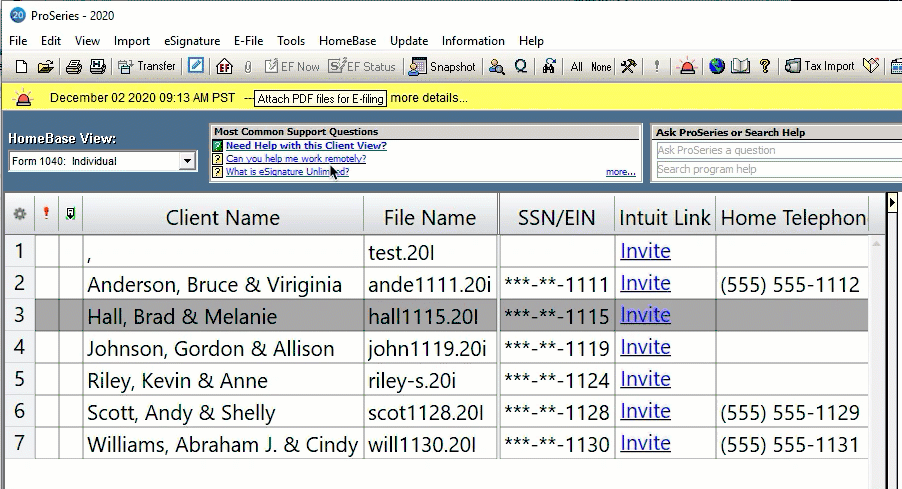Sort by Client Name column header
The height and width of the screenshot is (489, 902).
(223, 217)
